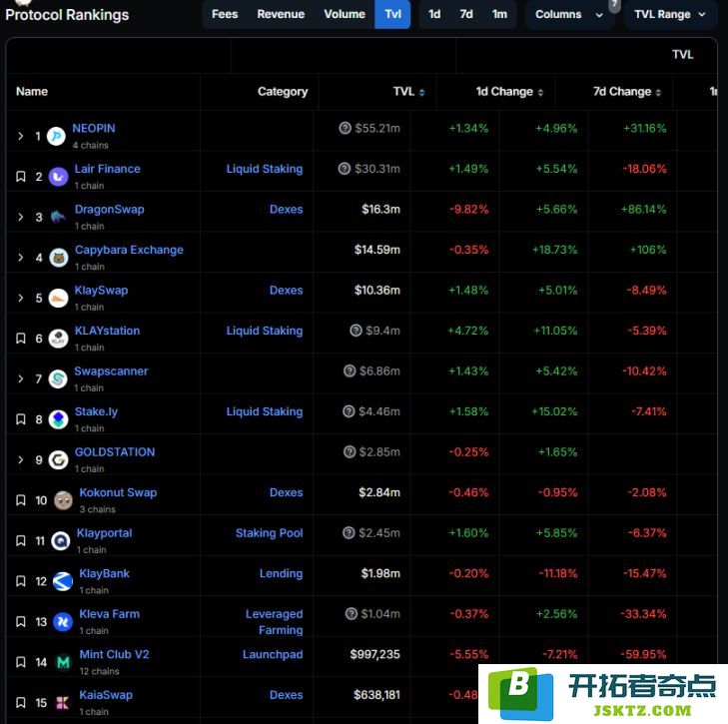Screen dimensions: 728x724
Task: Click the KaiaSwap logo icon
Action: [63, 703]
